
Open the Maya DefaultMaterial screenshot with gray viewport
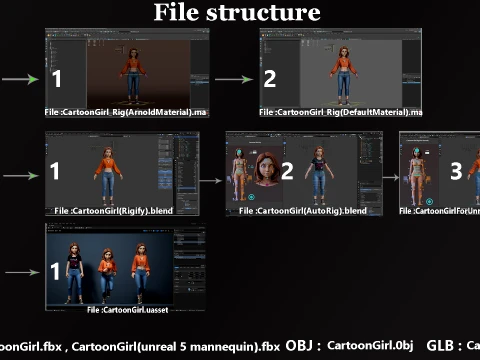click(x=341, y=72)
